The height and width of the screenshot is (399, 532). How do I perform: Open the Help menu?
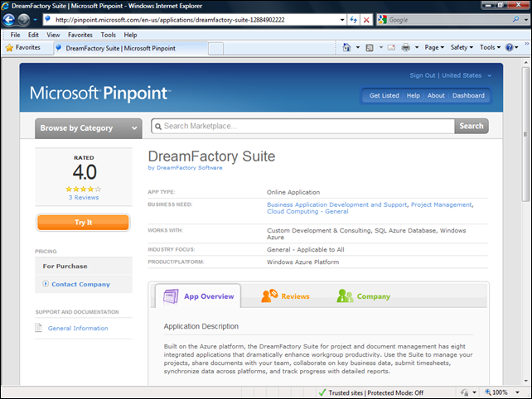point(130,35)
